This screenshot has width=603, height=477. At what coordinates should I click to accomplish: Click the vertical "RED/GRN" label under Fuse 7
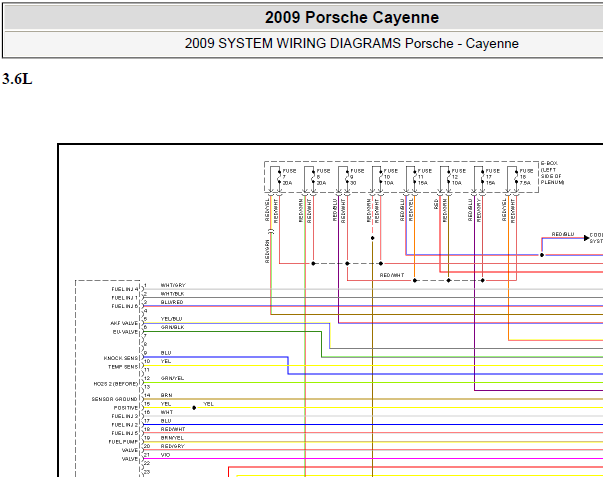(267, 251)
